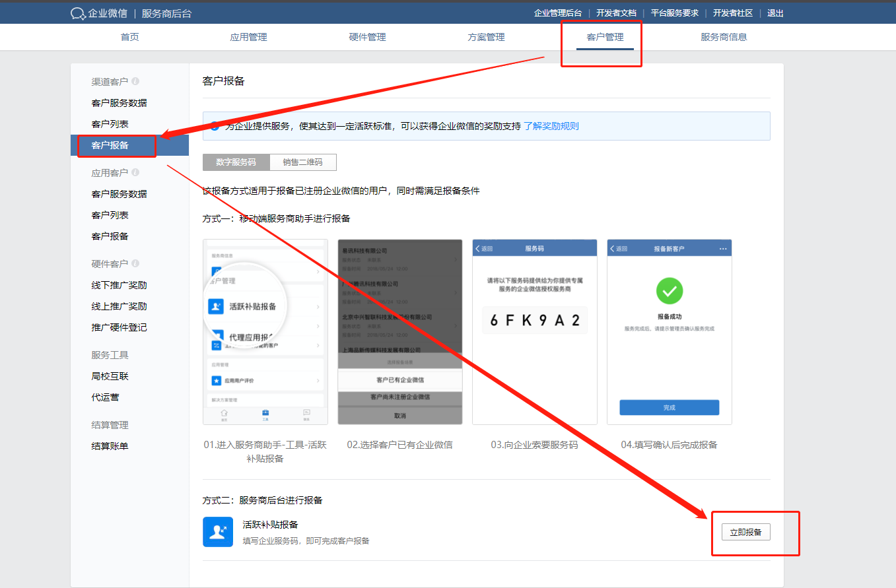
Task: Click 客户报备 page heading
Action: 224,81
